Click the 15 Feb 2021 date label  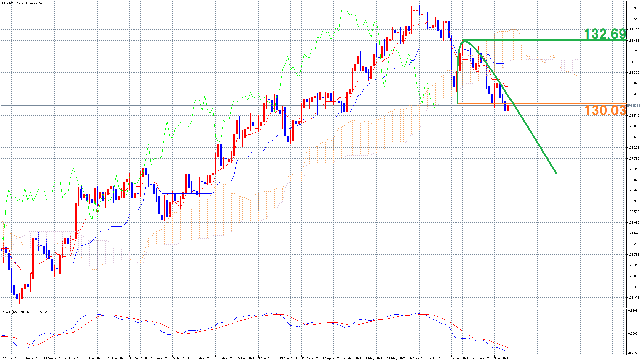[x=224, y=358]
